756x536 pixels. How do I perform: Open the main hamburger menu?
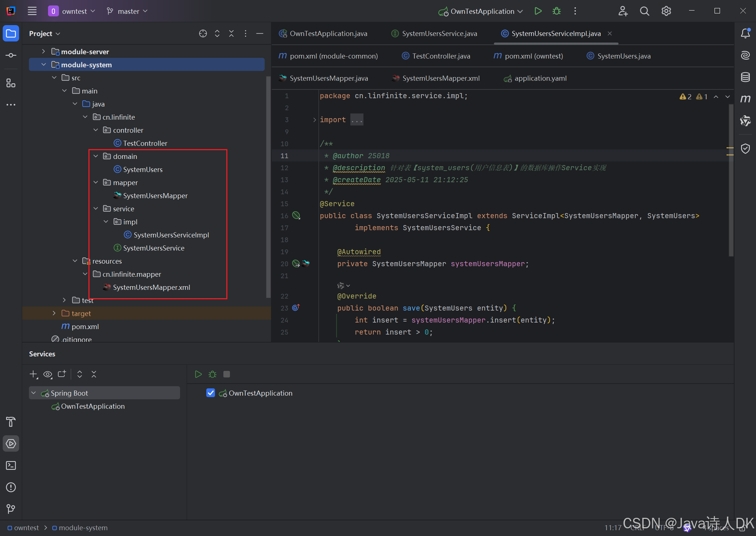tap(32, 11)
